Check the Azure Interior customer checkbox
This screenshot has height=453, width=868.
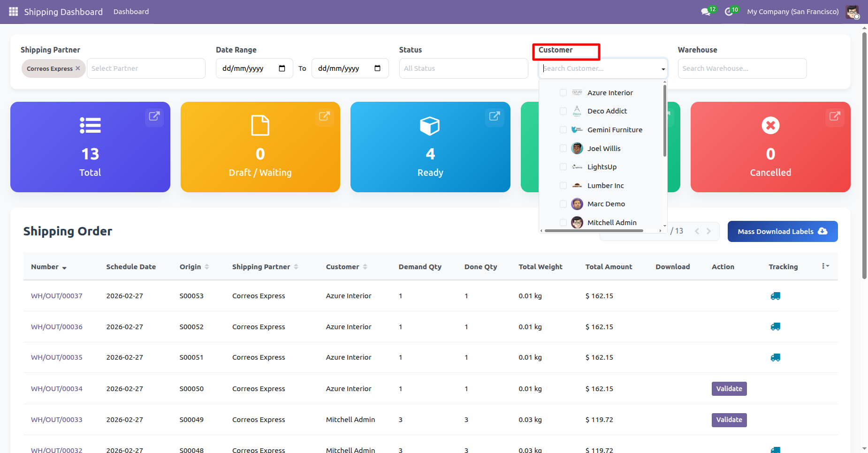coord(563,93)
